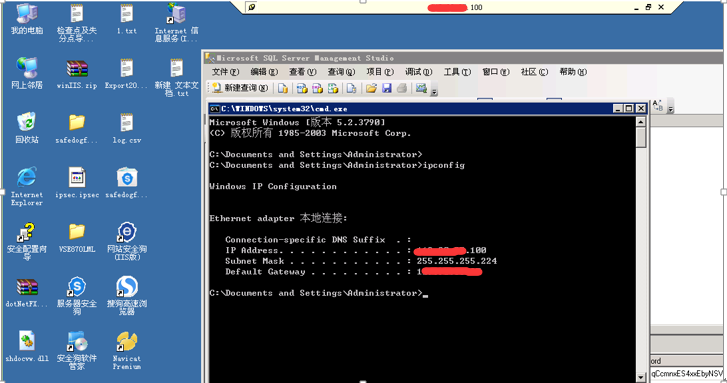Click the subnet mask 255.255.255.224 value
727x383 pixels.
457,261
